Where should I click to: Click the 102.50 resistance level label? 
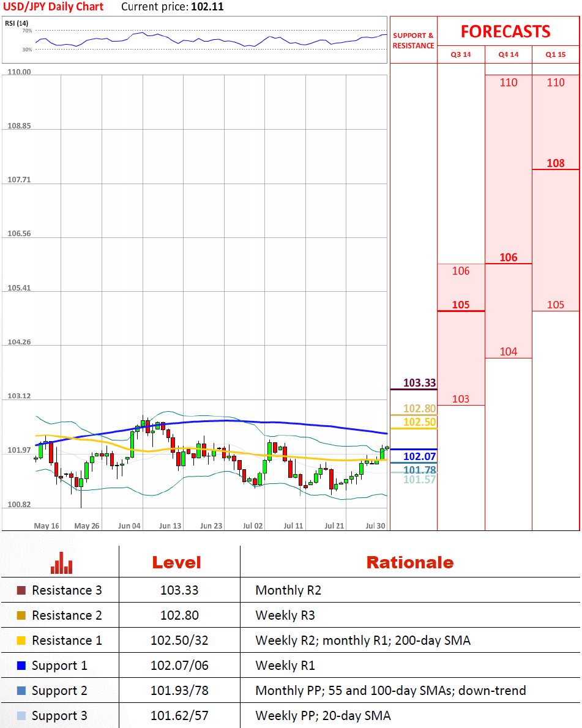point(419,422)
